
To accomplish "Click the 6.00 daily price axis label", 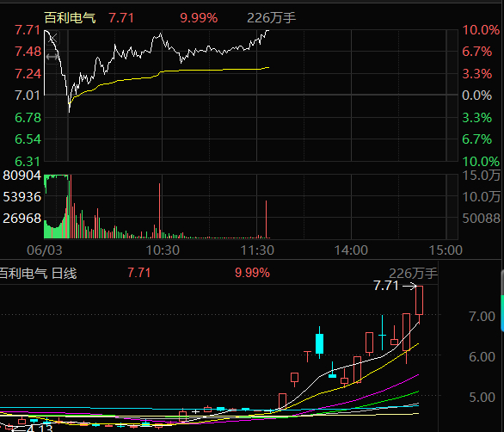I will [482, 357].
